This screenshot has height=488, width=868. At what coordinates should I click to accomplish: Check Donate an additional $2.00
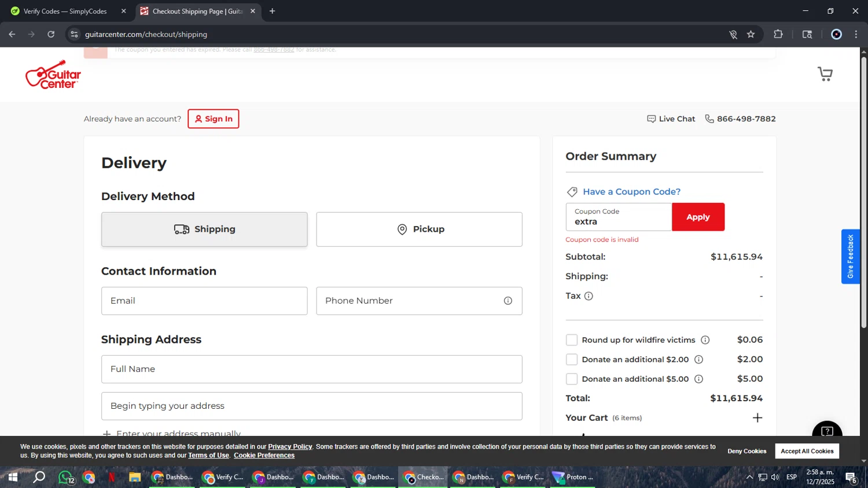(x=572, y=360)
